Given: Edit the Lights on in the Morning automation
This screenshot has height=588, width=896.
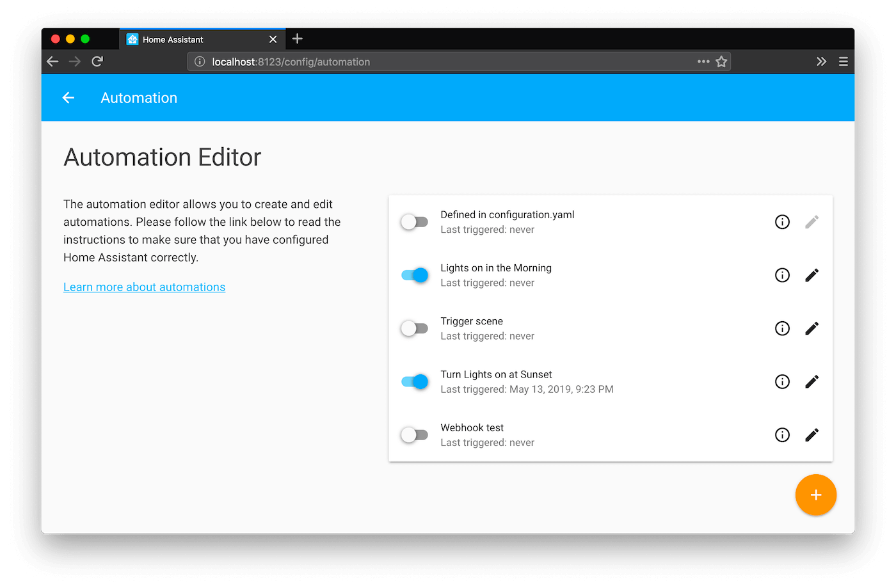Looking at the screenshot, I should (811, 274).
